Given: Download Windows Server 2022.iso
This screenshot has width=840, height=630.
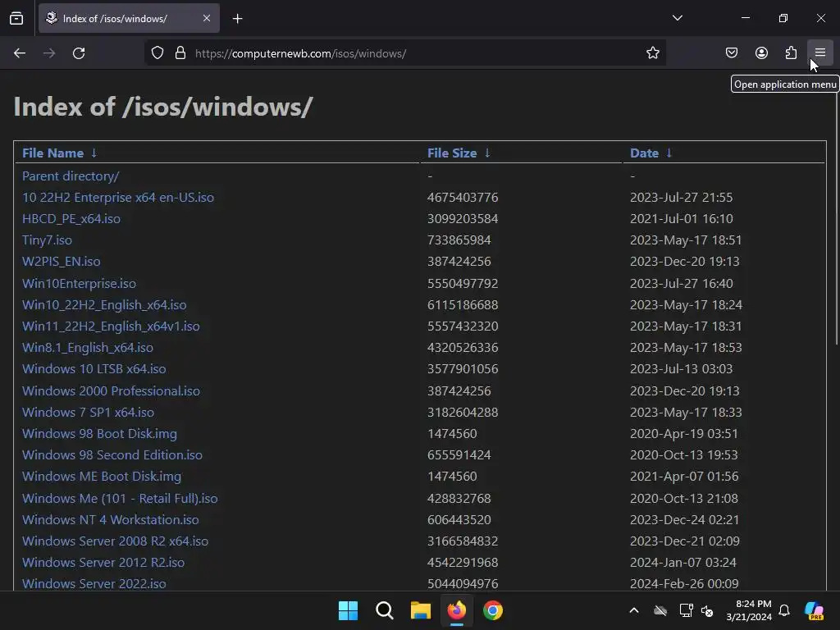Looking at the screenshot, I should coord(94,583).
